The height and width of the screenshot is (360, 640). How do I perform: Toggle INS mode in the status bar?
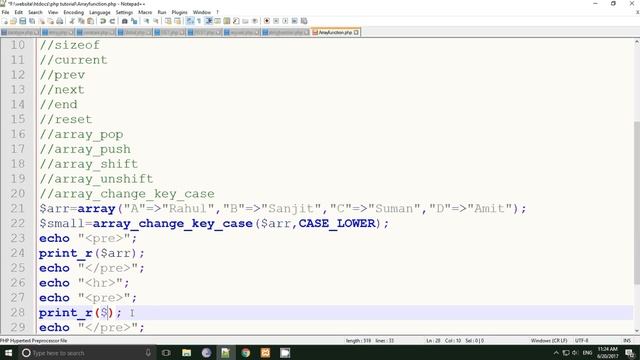point(627,340)
